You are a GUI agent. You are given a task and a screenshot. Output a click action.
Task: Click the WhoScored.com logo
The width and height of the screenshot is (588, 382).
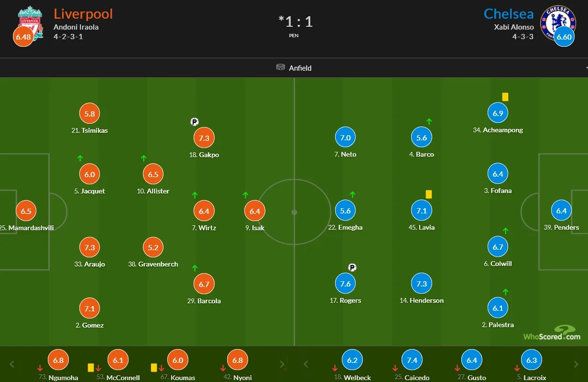click(x=552, y=333)
